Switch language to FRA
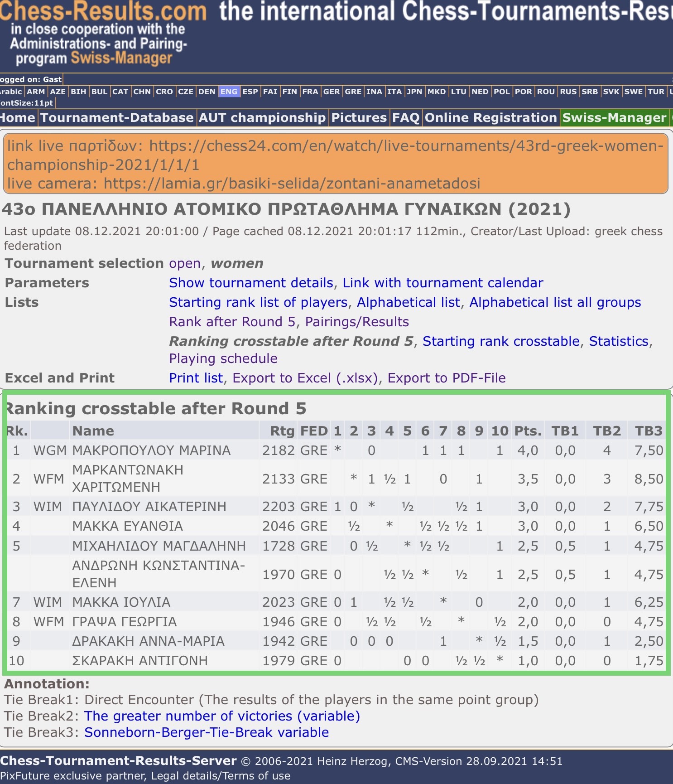Screen dimensions: 673x784 click(310, 92)
